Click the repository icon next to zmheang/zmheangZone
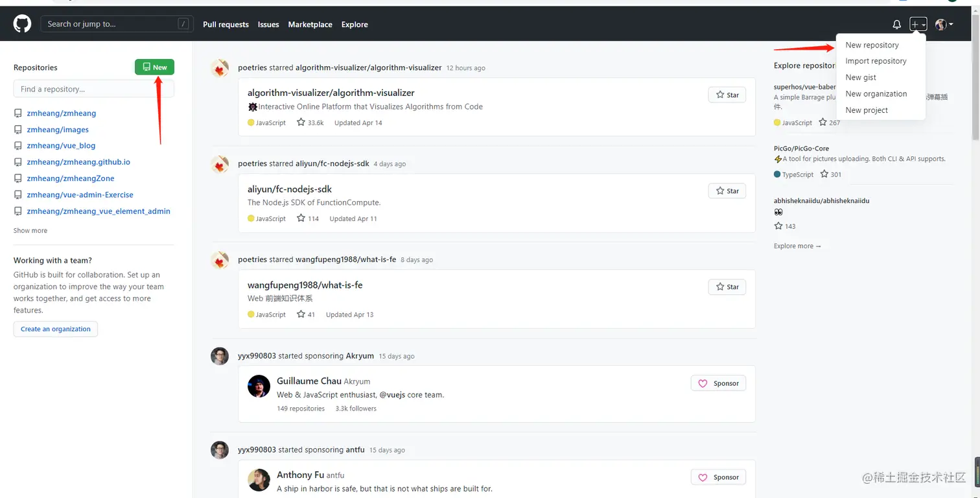Image resolution: width=980 pixels, height=498 pixels. pyautogui.click(x=17, y=178)
